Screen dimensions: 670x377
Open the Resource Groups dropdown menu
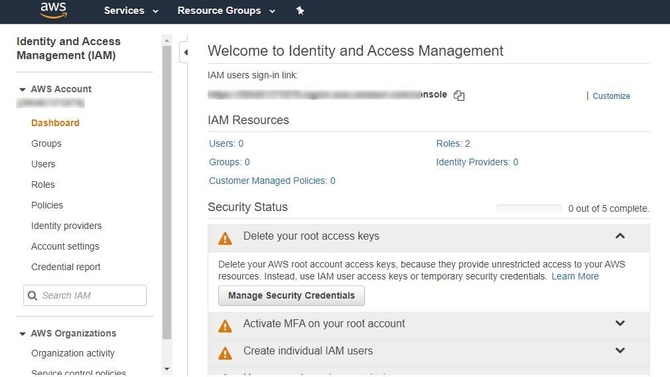point(226,11)
